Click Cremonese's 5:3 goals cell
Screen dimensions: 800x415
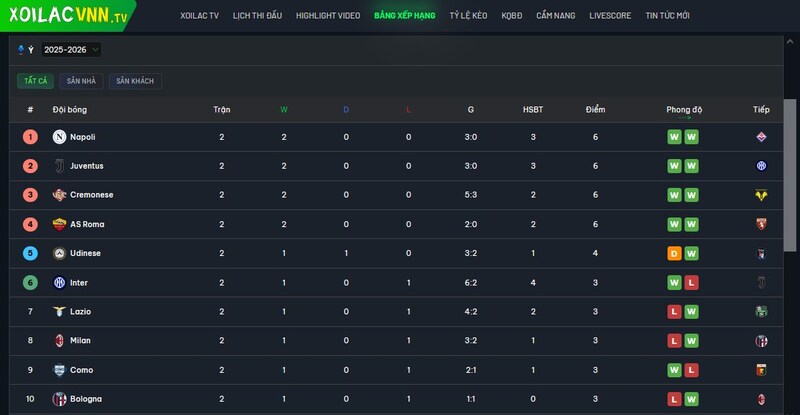pyautogui.click(x=471, y=195)
